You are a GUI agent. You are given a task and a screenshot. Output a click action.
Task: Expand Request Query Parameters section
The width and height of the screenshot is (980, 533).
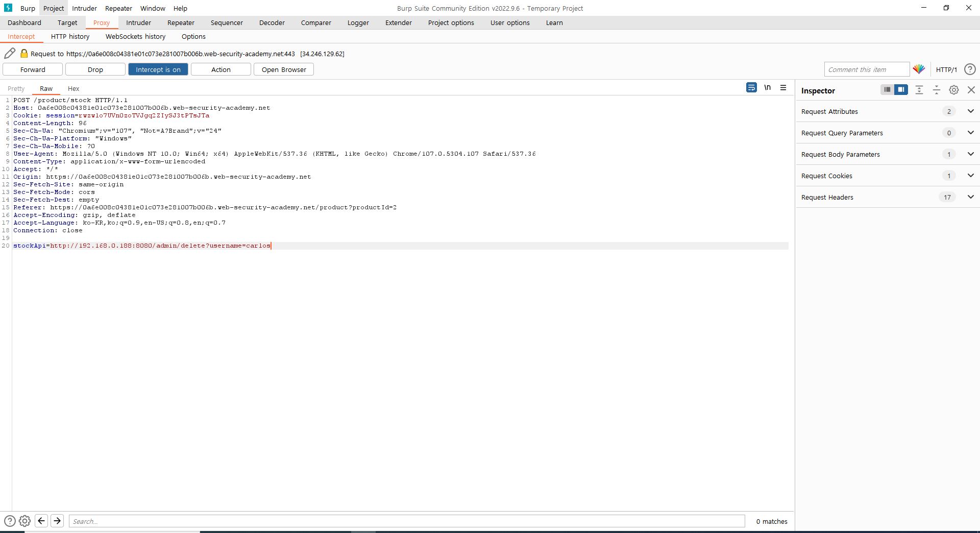(x=970, y=133)
